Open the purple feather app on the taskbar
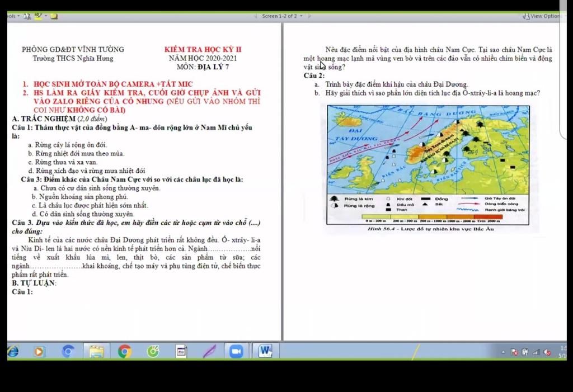Viewport: 573px width, 392px height. point(210,351)
